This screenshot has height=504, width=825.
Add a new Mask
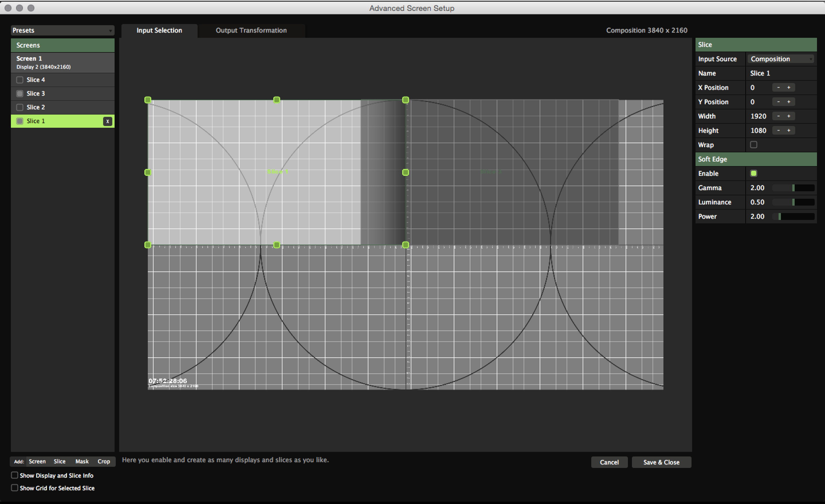point(82,462)
